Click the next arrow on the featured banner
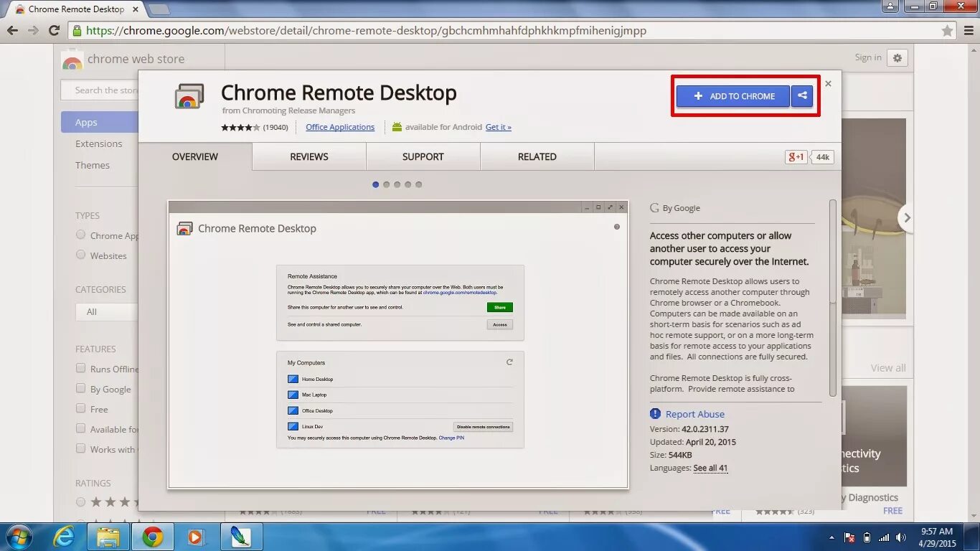This screenshot has width=980, height=551. pyautogui.click(x=907, y=217)
